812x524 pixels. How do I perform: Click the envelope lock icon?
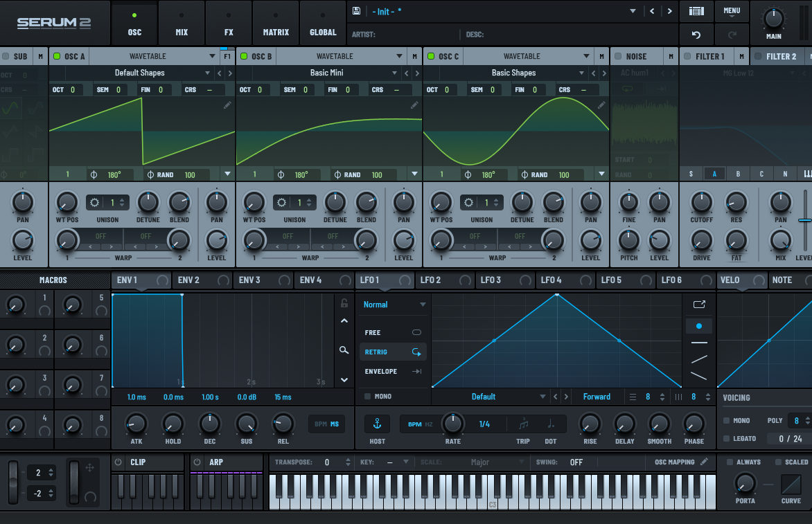(344, 303)
